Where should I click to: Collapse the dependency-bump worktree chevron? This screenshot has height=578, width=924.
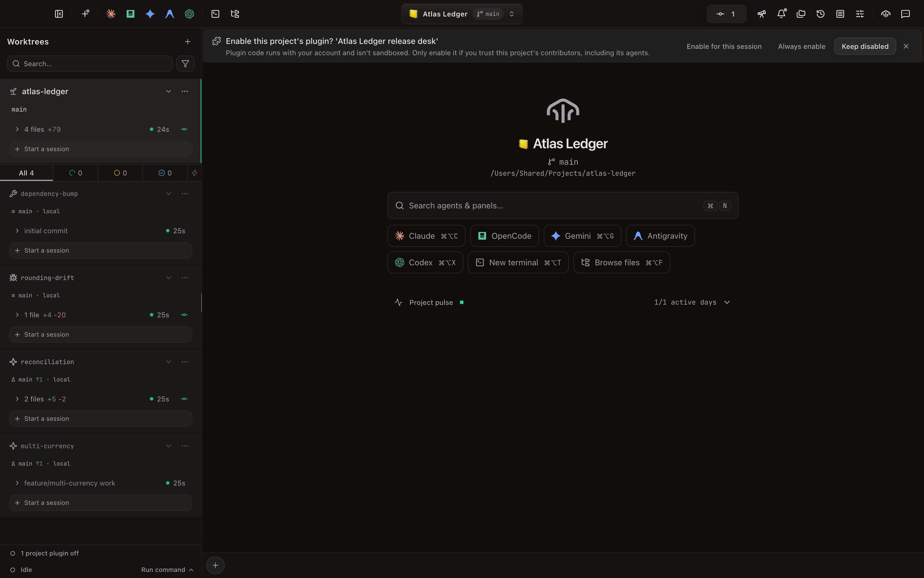click(168, 193)
